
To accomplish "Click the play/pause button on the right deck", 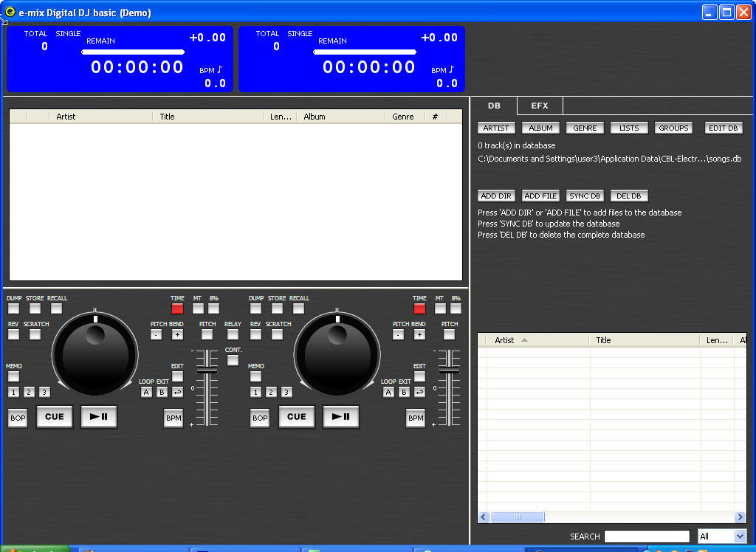I will pyautogui.click(x=340, y=416).
